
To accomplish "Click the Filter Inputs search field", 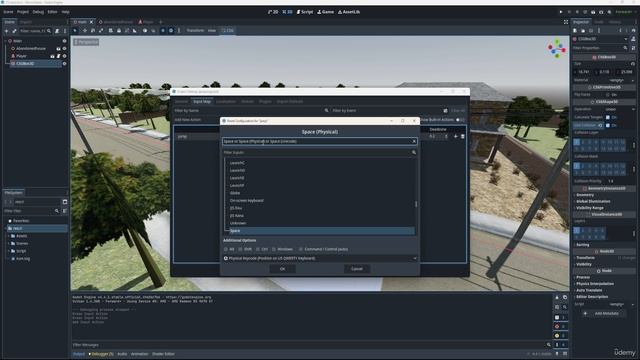I will 320,152.
